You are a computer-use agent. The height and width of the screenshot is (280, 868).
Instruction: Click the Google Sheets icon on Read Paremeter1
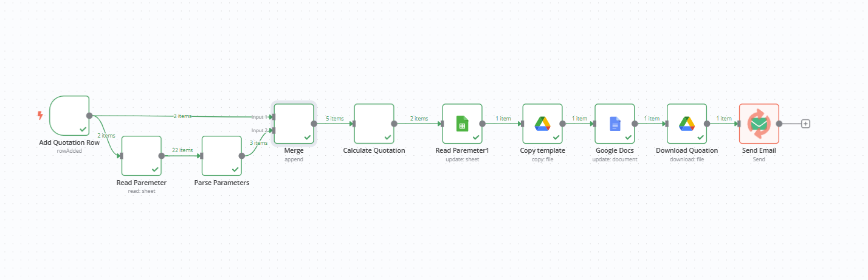tap(463, 124)
